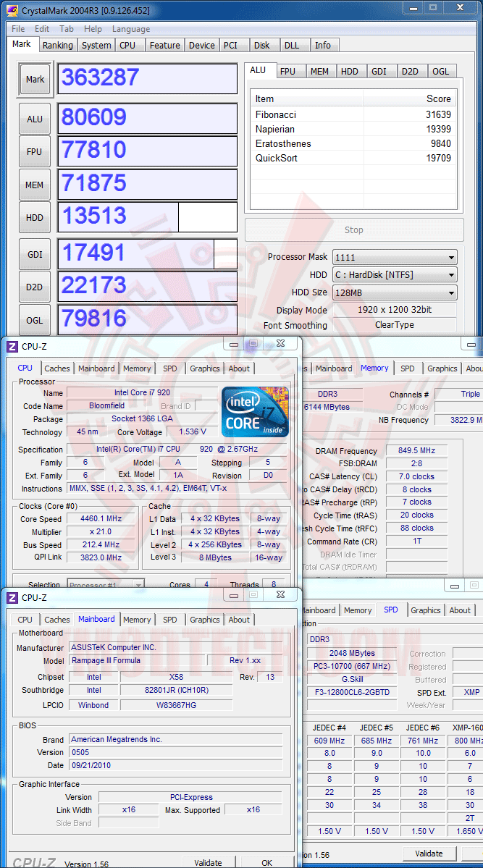Run the GDI benchmark button

pyautogui.click(x=34, y=255)
